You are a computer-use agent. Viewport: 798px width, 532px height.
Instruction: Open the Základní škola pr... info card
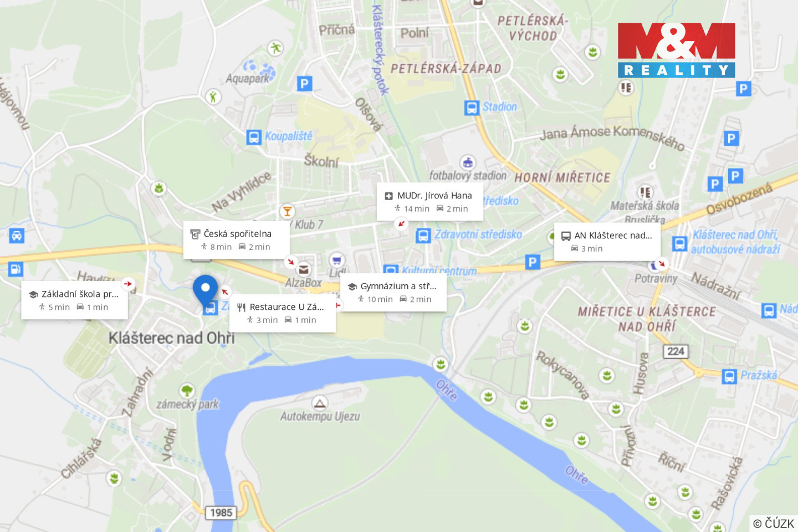point(74,300)
